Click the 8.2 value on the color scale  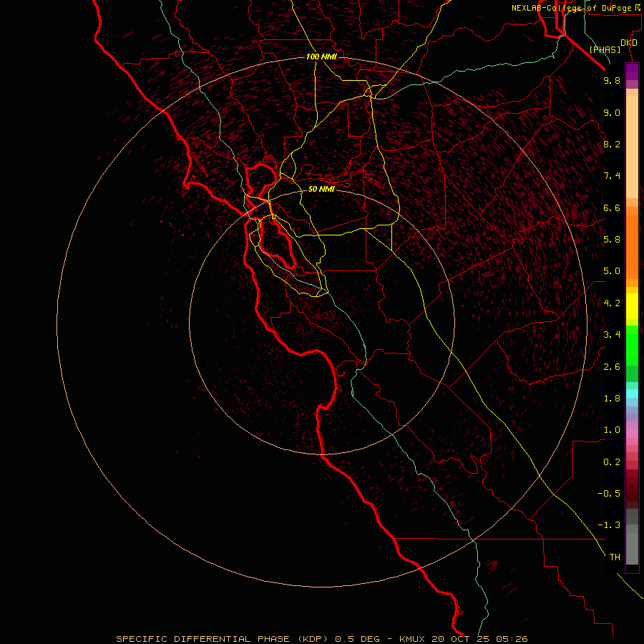coord(612,144)
